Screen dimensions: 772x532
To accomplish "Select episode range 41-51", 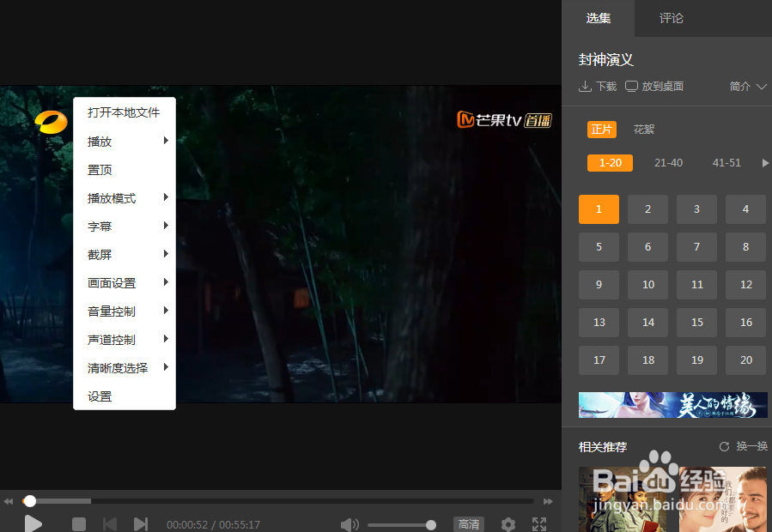I will point(726,163).
